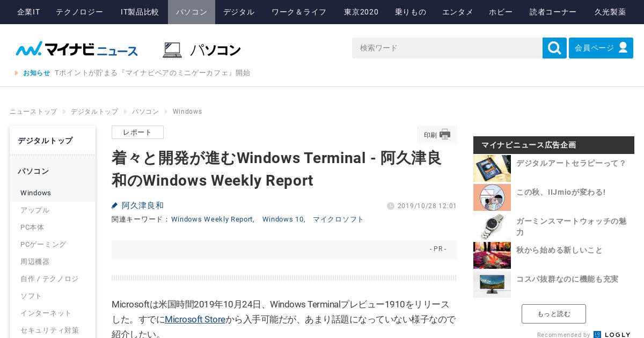
Task: Open the Windows 10 keyword link
Action: tap(283, 219)
